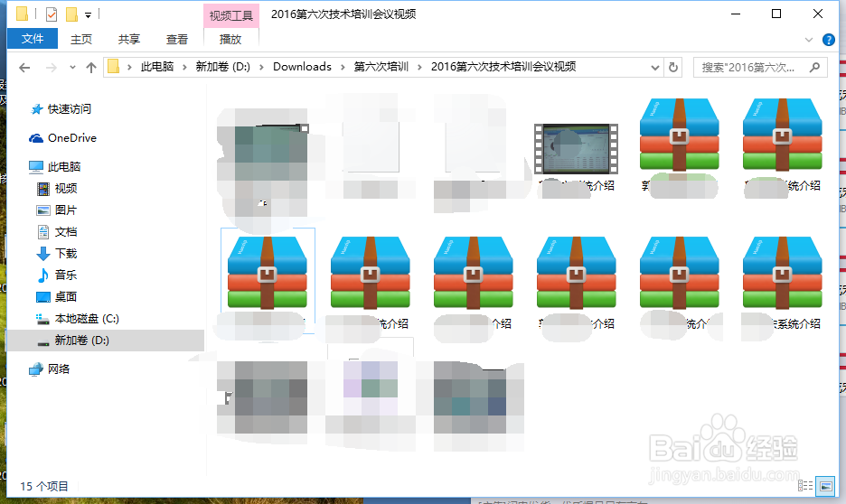Click 2016第六次技术培训会议视频 breadcrumb segment
846x504 pixels.
(x=503, y=67)
